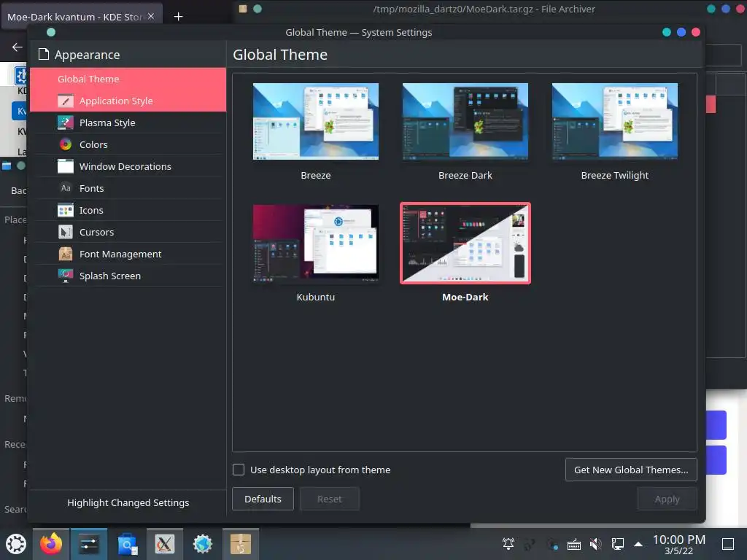Open the gear-globe taskbar application
This screenshot has height=560, width=747.
pos(203,544)
